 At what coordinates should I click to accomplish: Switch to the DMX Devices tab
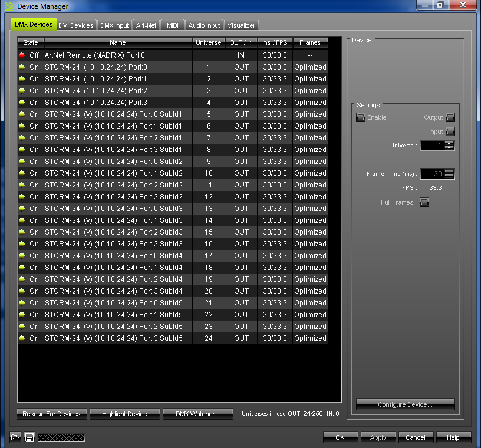34,24
